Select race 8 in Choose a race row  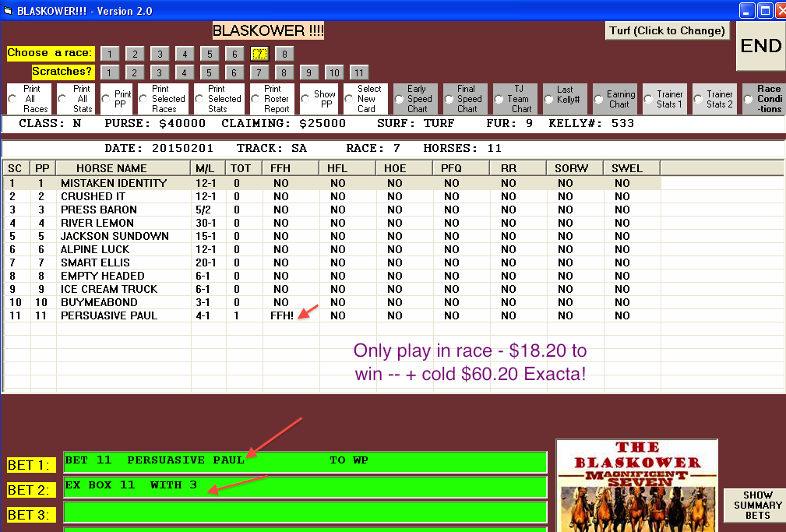[x=284, y=54]
